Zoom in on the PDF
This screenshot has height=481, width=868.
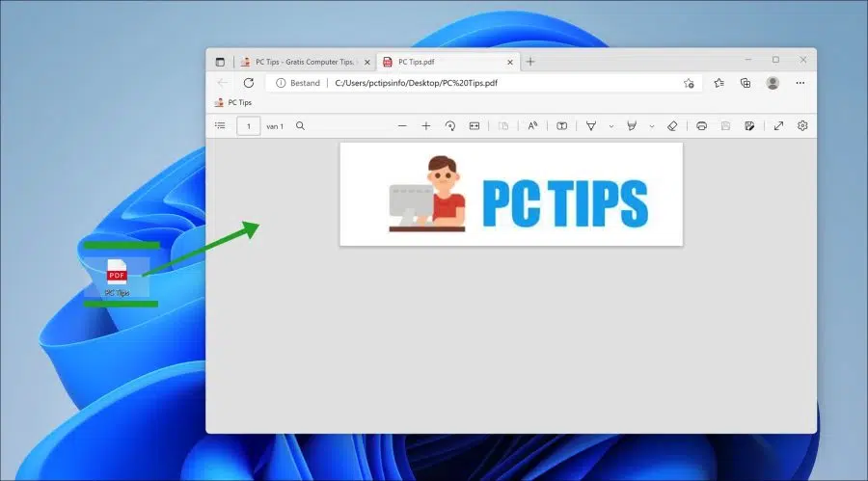[425, 126]
